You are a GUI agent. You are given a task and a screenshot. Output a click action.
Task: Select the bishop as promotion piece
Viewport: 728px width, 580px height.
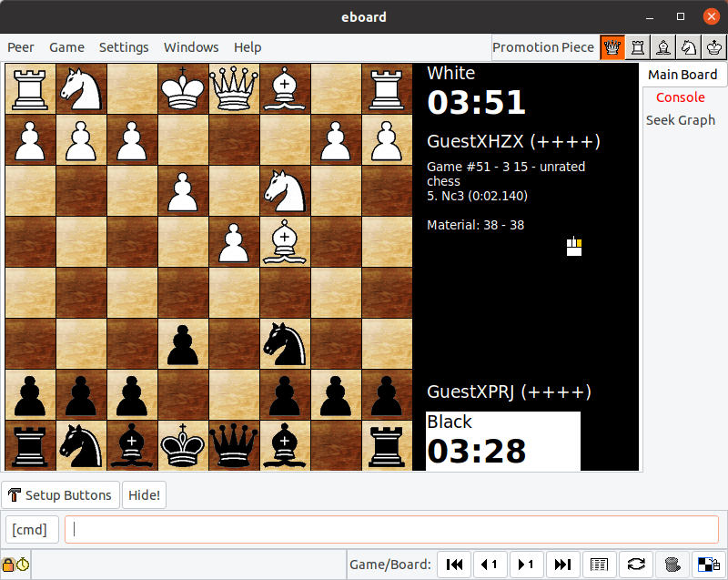point(662,47)
